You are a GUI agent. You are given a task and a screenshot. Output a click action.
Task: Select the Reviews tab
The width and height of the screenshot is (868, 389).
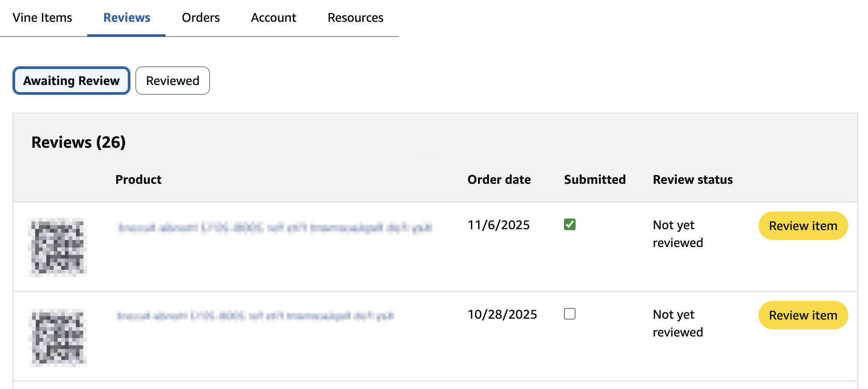click(x=127, y=18)
